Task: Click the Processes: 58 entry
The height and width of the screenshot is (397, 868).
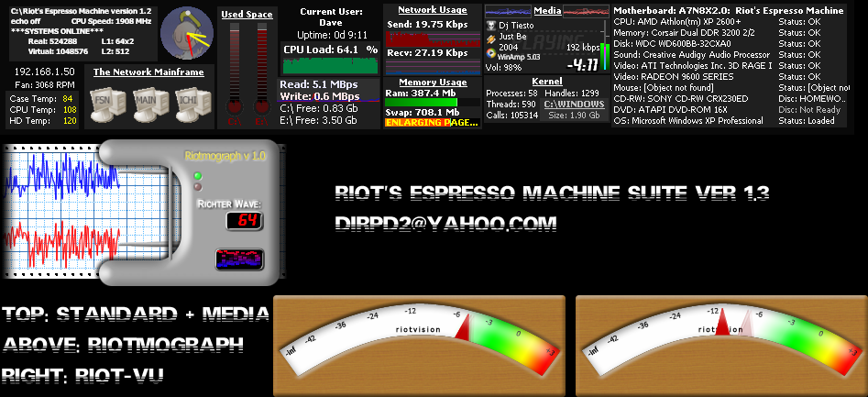Action: pyautogui.click(x=512, y=93)
